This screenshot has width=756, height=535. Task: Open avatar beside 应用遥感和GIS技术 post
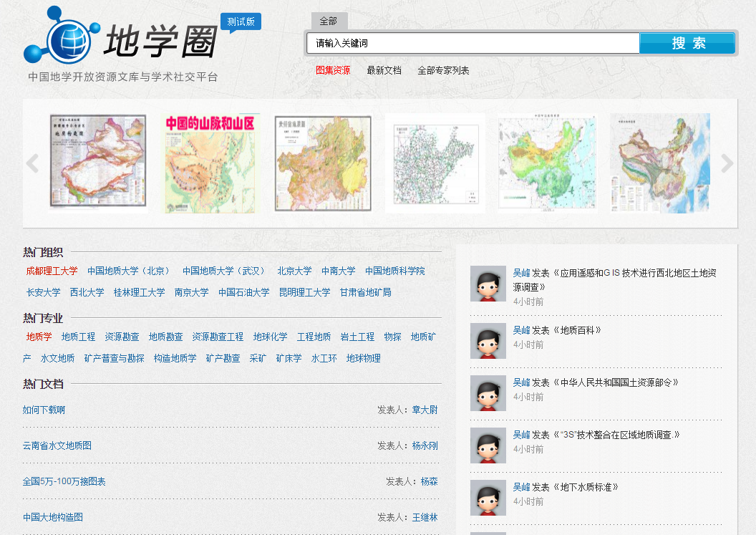click(488, 284)
